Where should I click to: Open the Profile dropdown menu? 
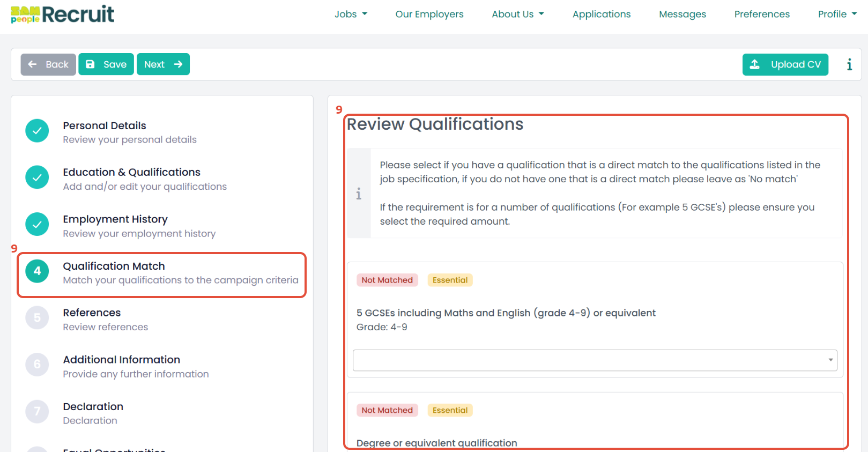(837, 14)
